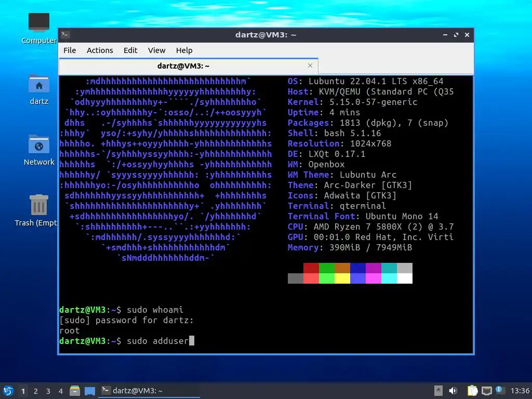
Task: Click the 'Icons: Adwaita [GTK3]' line
Action: coord(342,196)
